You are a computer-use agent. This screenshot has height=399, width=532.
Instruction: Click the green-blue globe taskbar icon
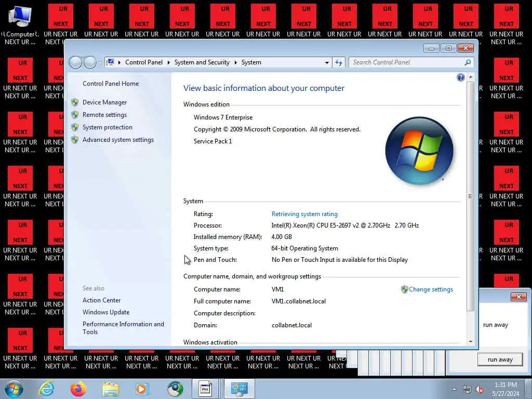click(x=175, y=389)
